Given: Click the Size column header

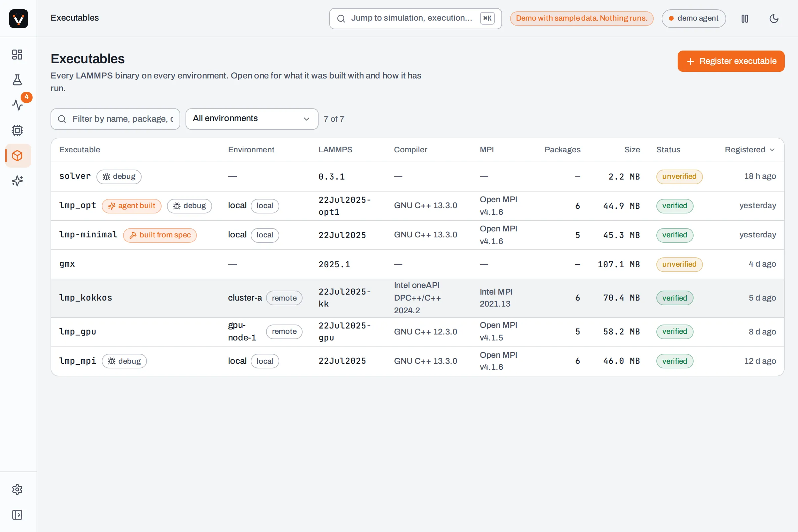Looking at the screenshot, I should [632, 150].
